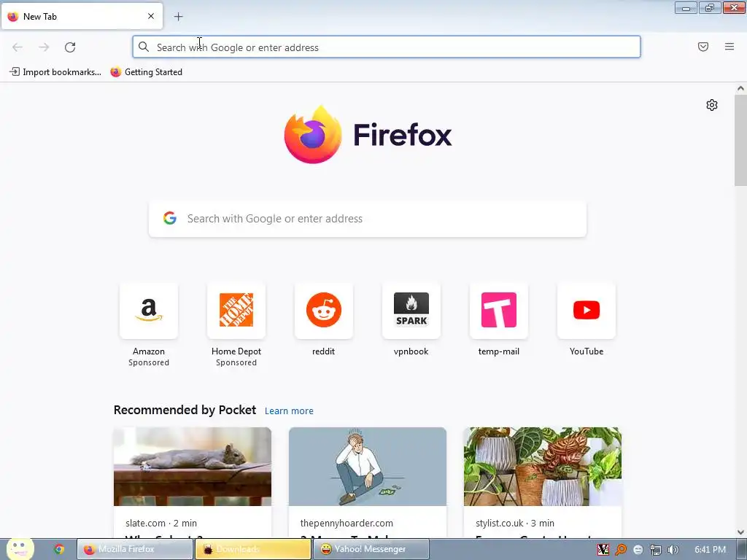Click the round smiley tray icon
Image resolution: width=747 pixels, height=560 pixels.
coord(638,550)
